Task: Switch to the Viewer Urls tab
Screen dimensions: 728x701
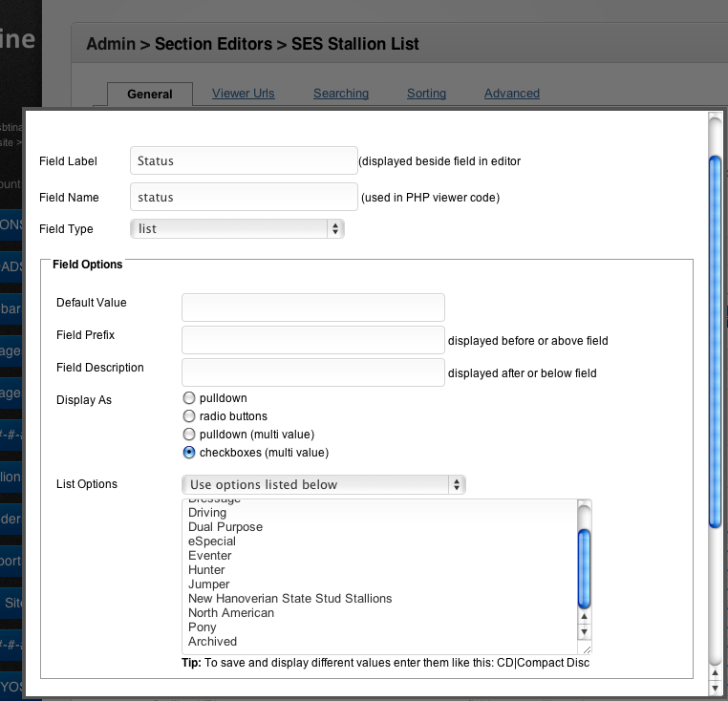Action: coord(243,94)
